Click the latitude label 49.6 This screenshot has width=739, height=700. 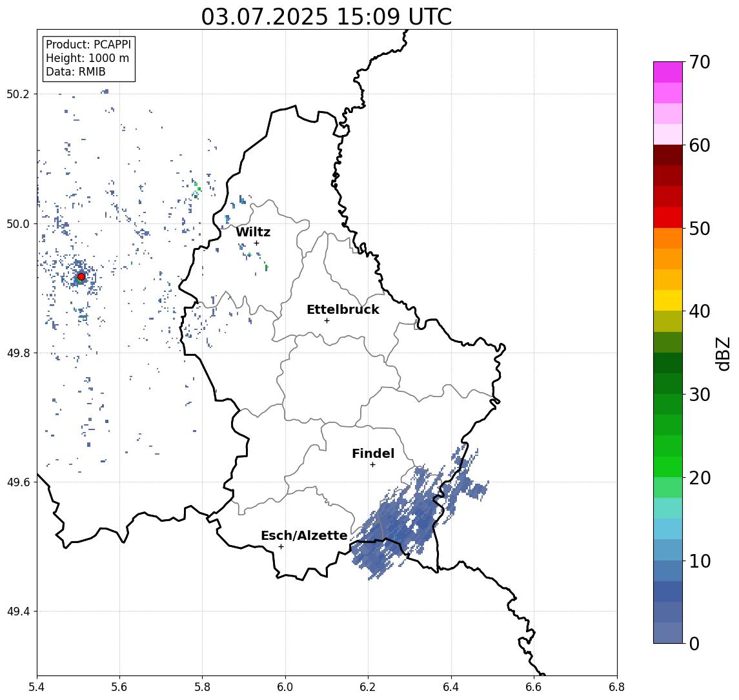pyautogui.click(x=18, y=482)
